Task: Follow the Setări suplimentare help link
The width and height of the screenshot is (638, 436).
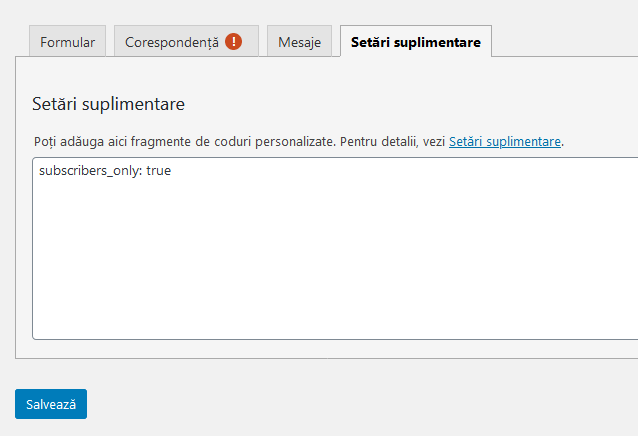Action: 504,142
